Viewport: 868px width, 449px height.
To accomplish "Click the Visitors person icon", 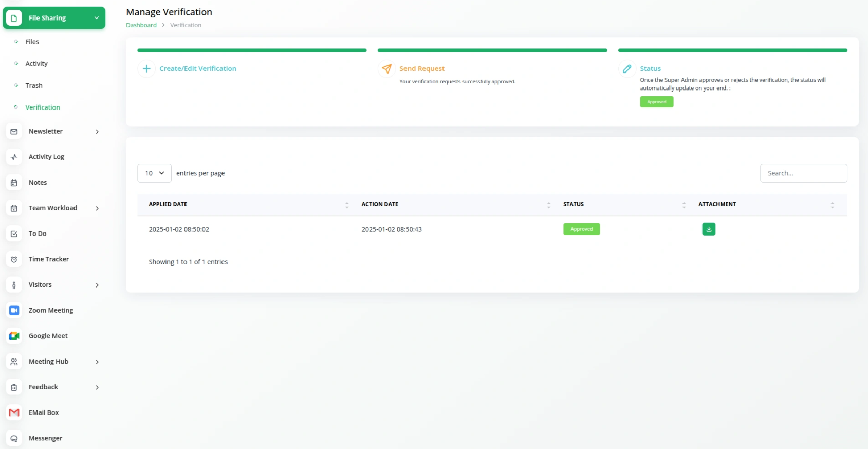I will point(14,285).
